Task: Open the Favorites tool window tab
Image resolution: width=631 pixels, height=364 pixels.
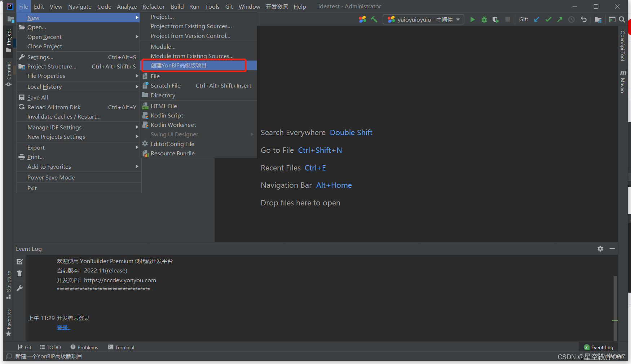Action: pyautogui.click(x=9, y=323)
